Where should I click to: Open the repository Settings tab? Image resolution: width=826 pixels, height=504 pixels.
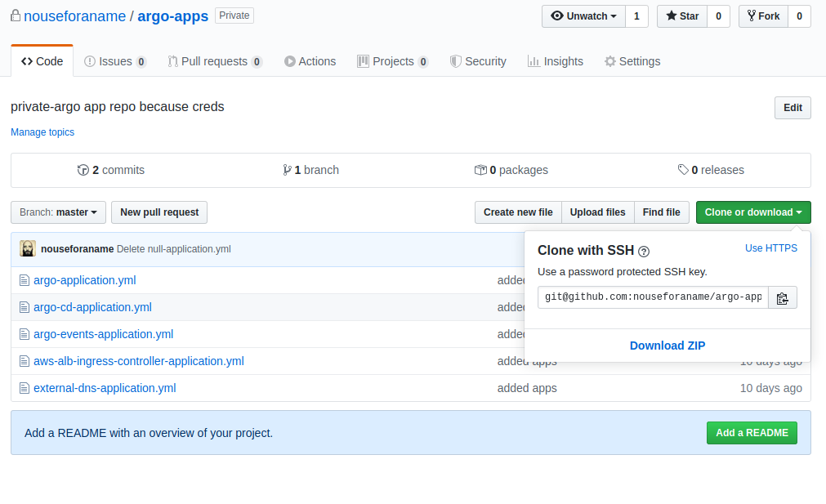[x=632, y=61]
